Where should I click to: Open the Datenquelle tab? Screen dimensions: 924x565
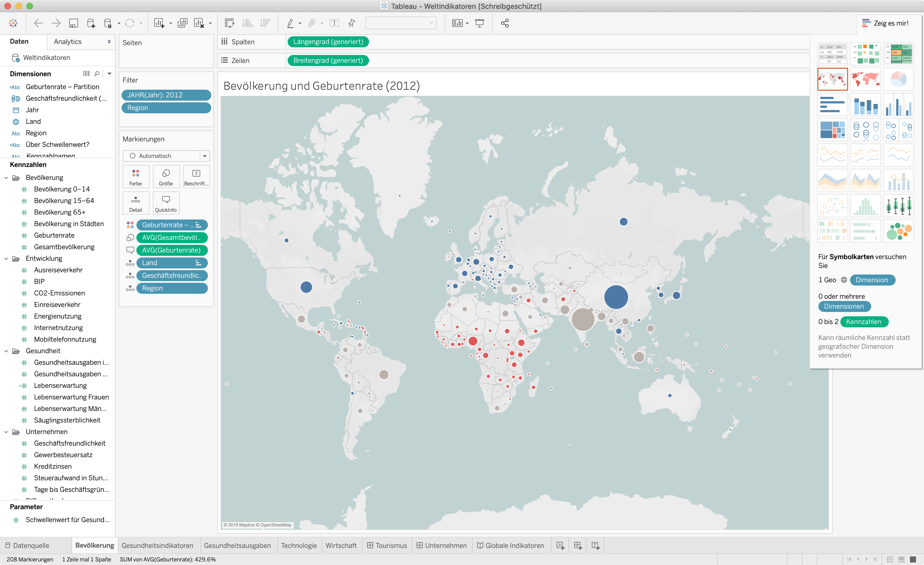pyautogui.click(x=31, y=545)
